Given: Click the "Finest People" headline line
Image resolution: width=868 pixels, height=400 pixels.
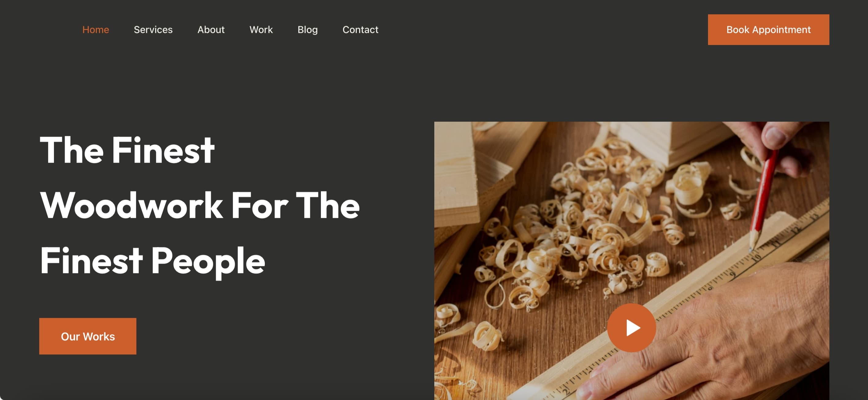Looking at the screenshot, I should (x=152, y=261).
